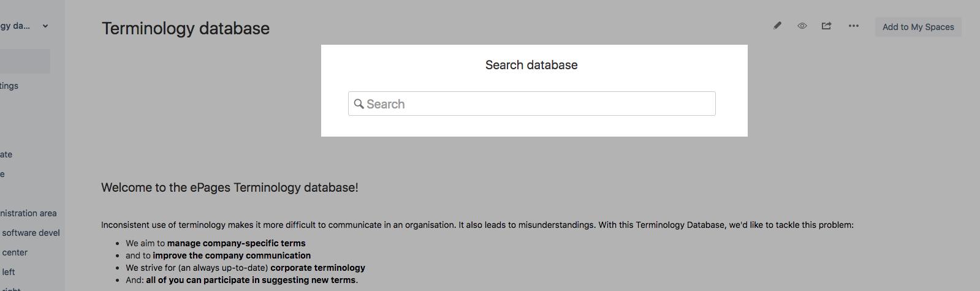Open the more actions ellipsis menu
The height and width of the screenshot is (291, 980).
853,26
